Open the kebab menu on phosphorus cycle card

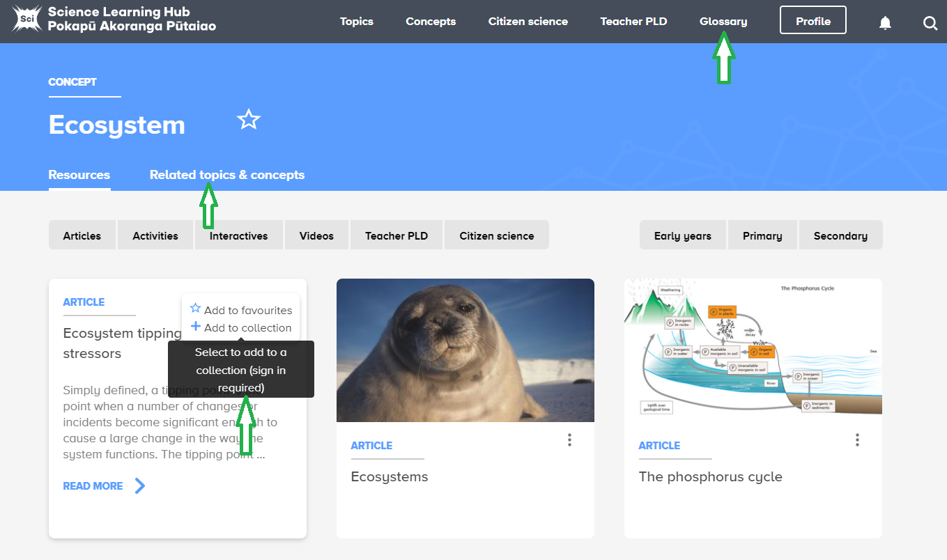[857, 440]
